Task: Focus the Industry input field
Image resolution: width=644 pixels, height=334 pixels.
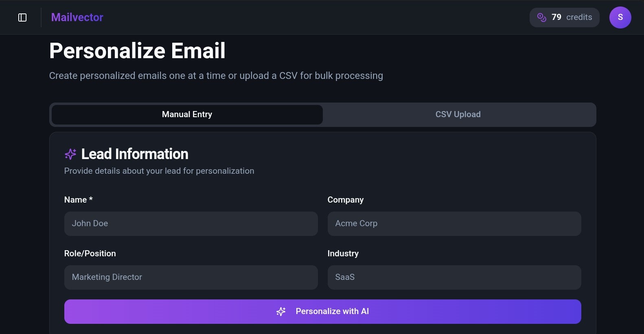Action: (454, 277)
